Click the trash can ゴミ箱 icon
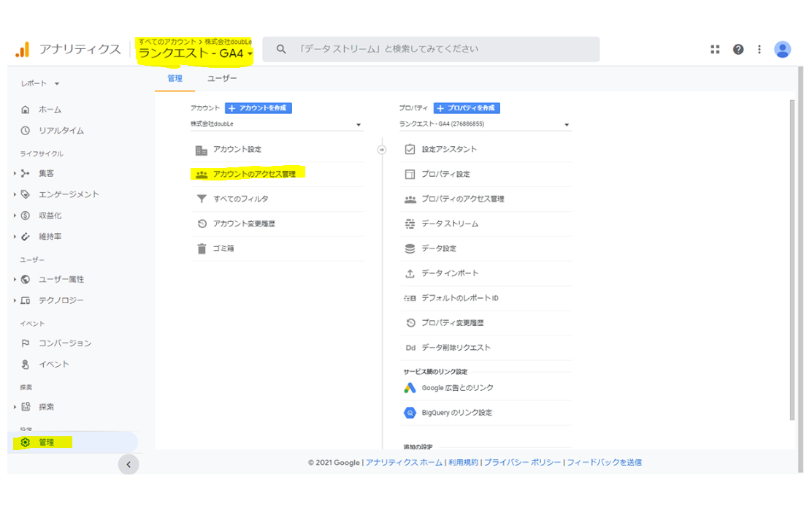The image size is (812, 529). click(202, 248)
